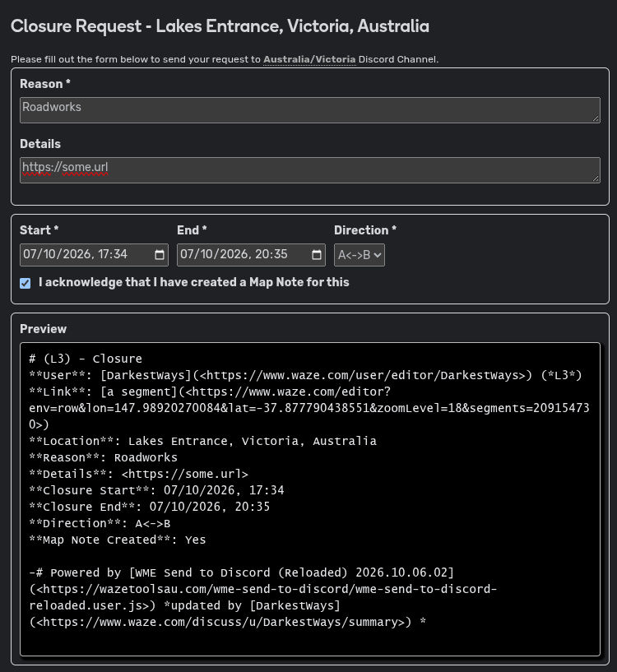
Task: Click the Closure Request page heading
Action: 220,26
